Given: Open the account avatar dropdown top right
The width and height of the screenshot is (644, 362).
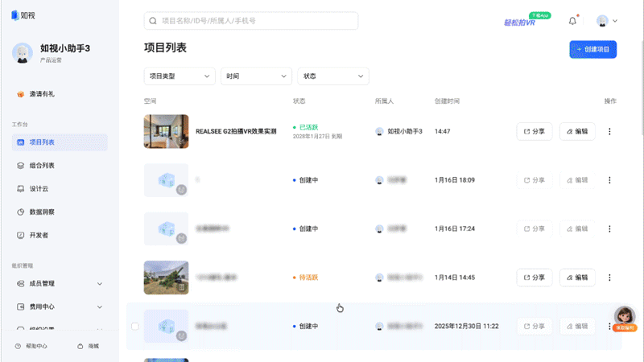Looking at the screenshot, I should coord(607,21).
